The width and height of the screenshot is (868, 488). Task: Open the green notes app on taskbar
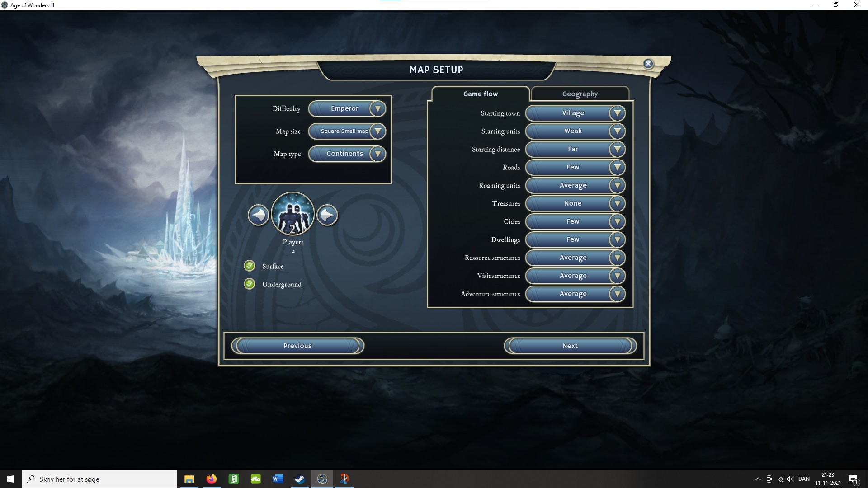click(x=233, y=479)
